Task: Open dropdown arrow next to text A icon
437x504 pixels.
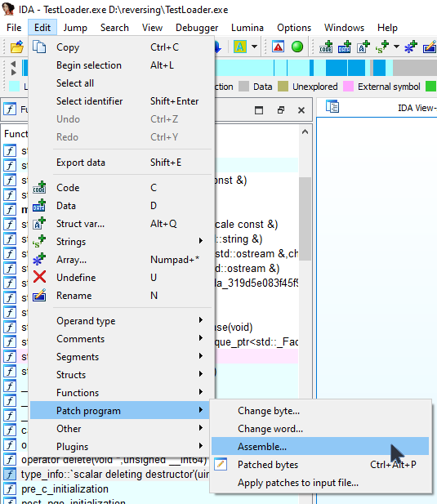Action: (255, 47)
